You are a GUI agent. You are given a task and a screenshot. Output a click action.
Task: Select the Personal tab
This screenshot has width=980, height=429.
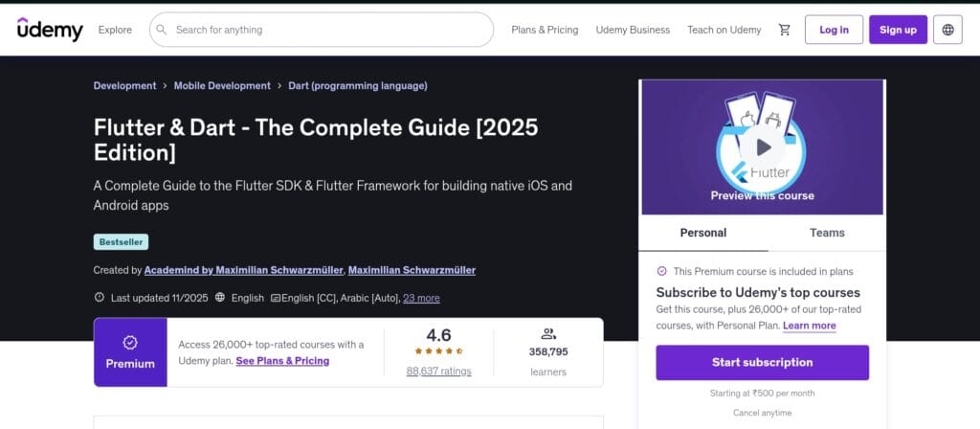702,233
